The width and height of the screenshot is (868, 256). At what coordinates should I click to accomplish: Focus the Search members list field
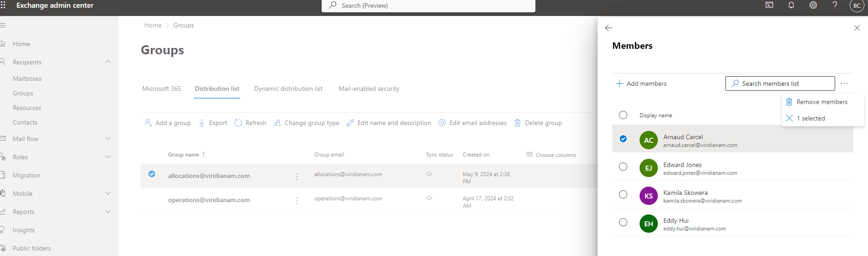pyautogui.click(x=780, y=84)
